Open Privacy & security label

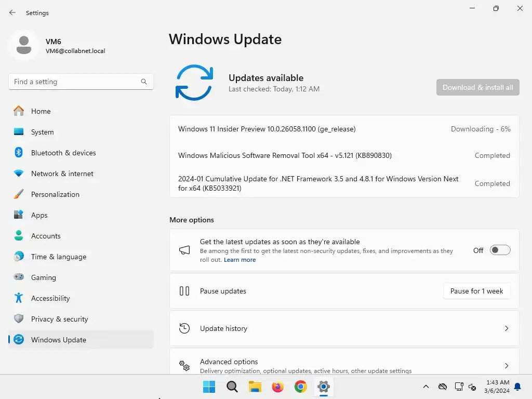tap(59, 319)
